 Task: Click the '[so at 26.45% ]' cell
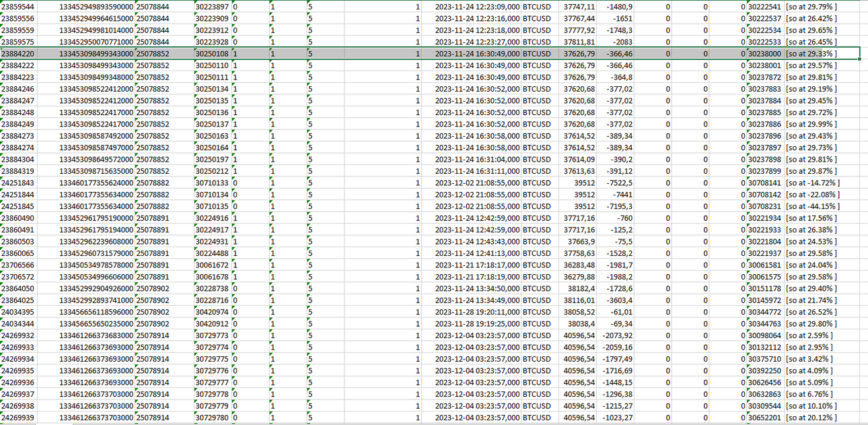pyautogui.click(x=822, y=42)
